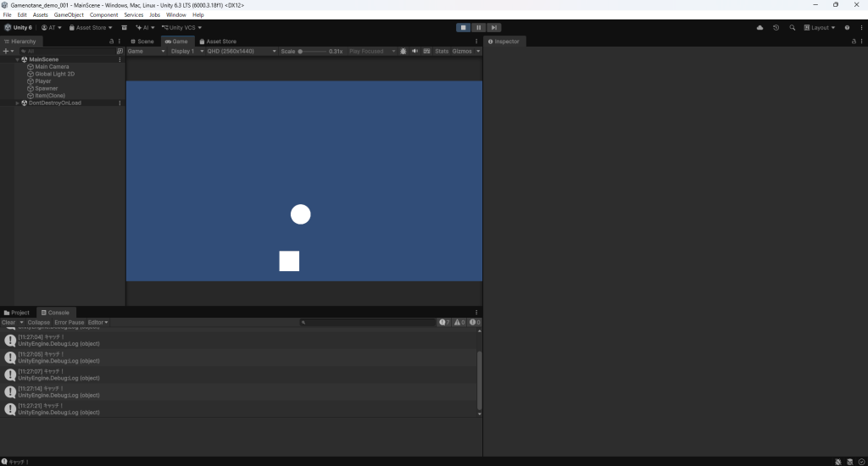This screenshot has height=466, width=868.
Task: Select the log entry at 11:27:21
Action: click(x=238, y=409)
